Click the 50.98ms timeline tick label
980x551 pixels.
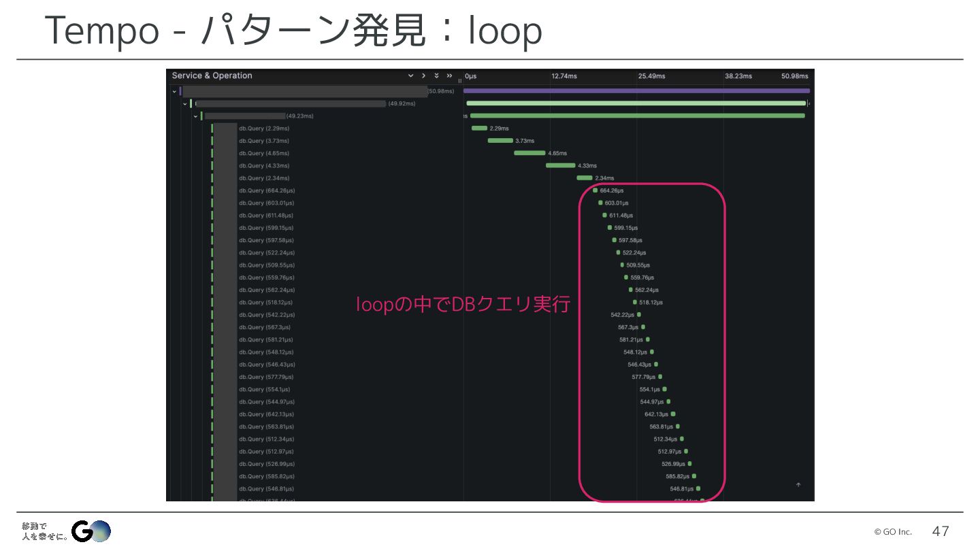click(795, 76)
